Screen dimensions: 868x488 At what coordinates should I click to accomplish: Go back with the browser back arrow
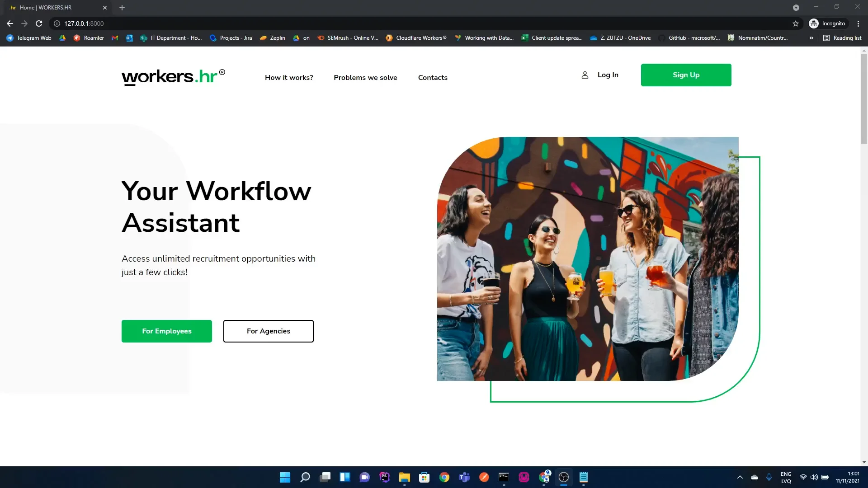coord(10,23)
